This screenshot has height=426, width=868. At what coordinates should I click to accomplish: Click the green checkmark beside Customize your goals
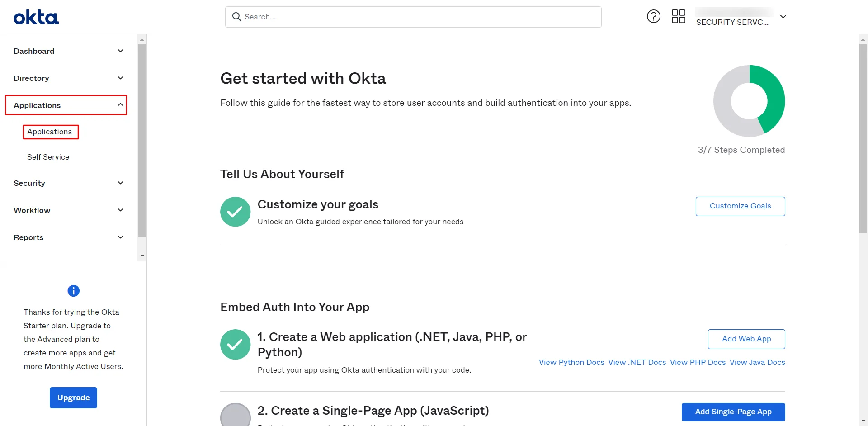click(x=235, y=211)
